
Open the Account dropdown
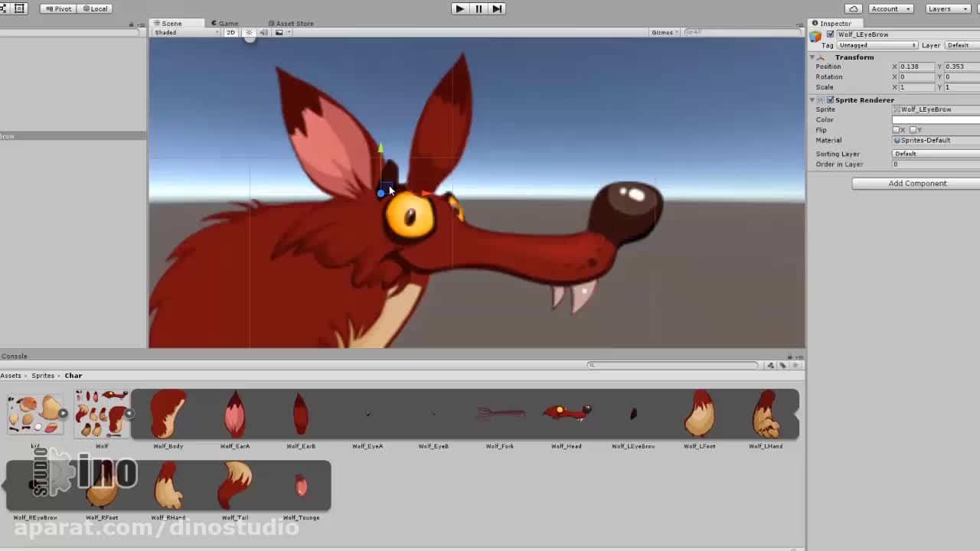click(889, 8)
